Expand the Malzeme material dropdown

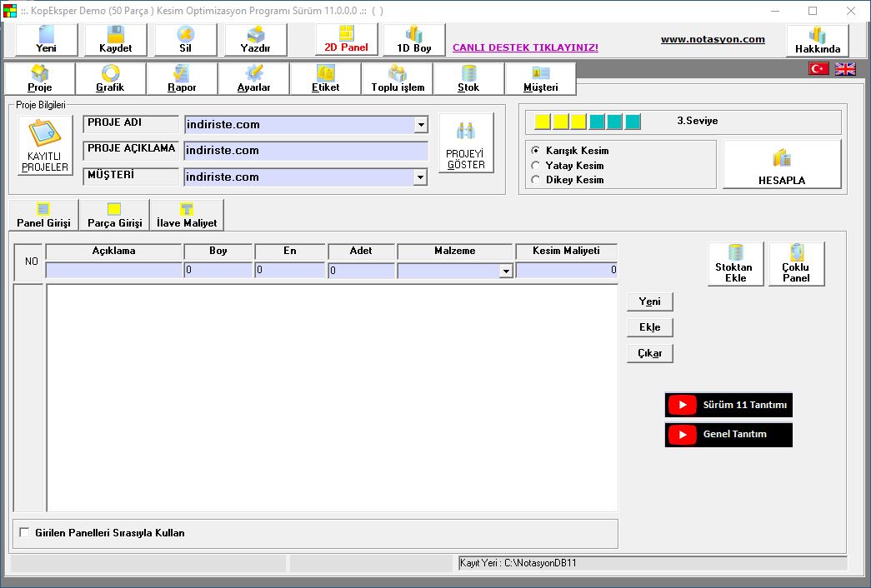pos(505,271)
